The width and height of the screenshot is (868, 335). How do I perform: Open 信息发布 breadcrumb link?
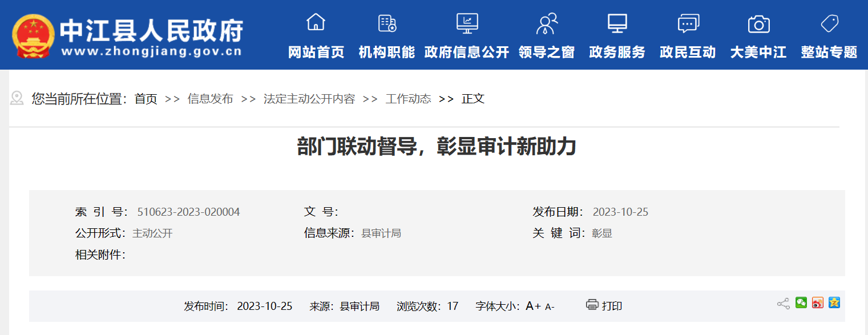pyautogui.click(x=210, y=99)
